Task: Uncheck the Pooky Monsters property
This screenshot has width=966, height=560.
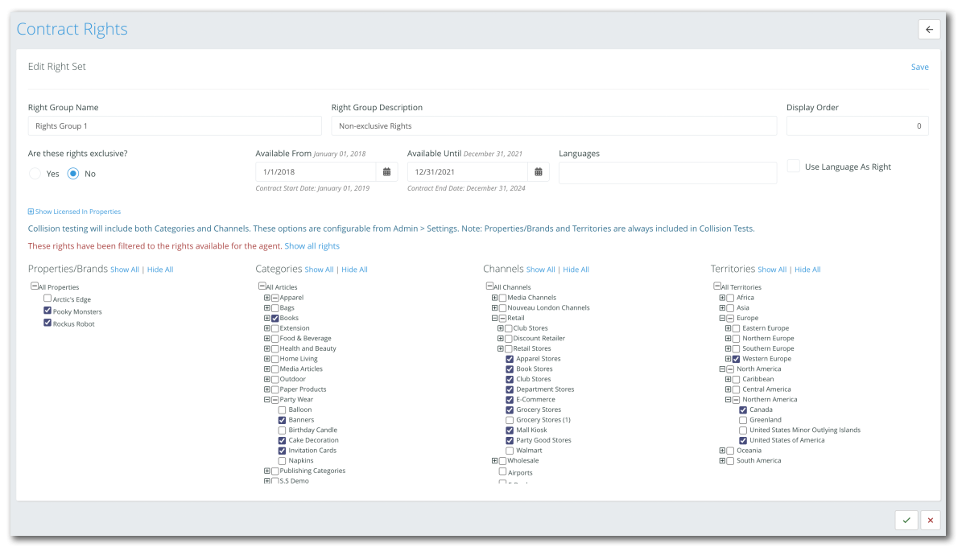Action: pyautogui.click(x=47, y=311)
